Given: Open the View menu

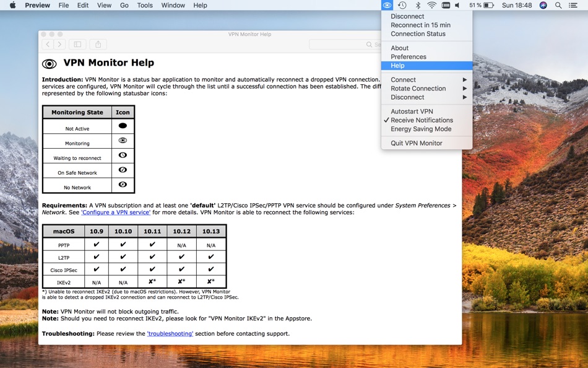Looking at the screenshot, I should point(104,5).
